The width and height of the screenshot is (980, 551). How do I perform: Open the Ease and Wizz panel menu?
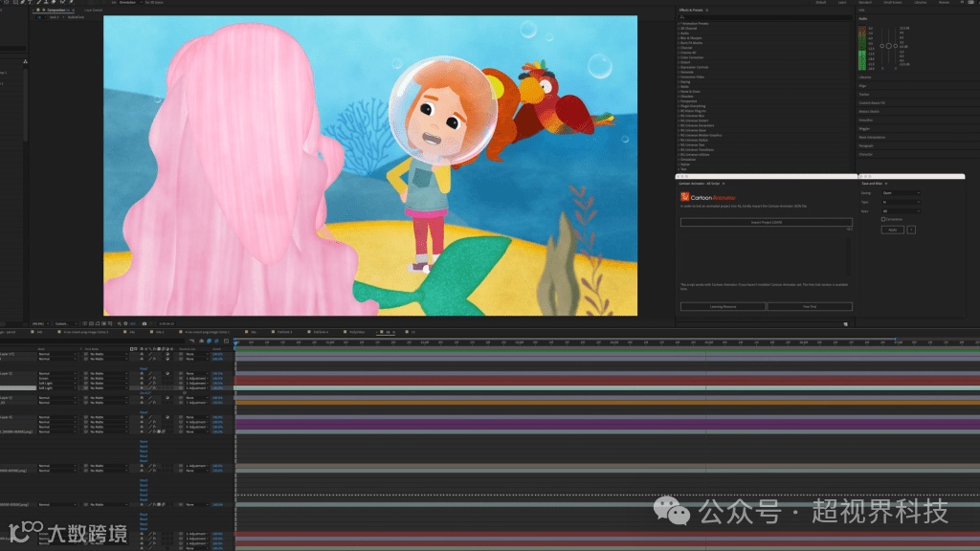tap(886, 184)
